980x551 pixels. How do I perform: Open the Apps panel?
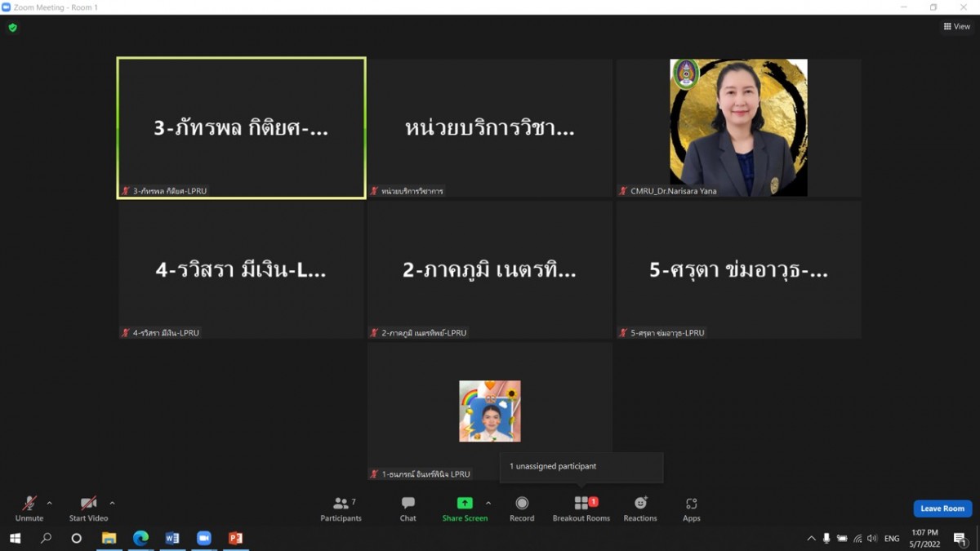tap(691, 509)
